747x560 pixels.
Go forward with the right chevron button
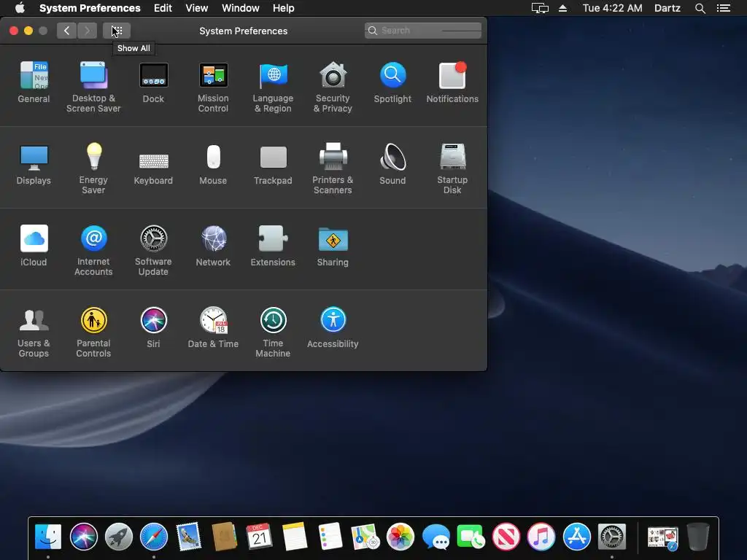coord(88,31)
